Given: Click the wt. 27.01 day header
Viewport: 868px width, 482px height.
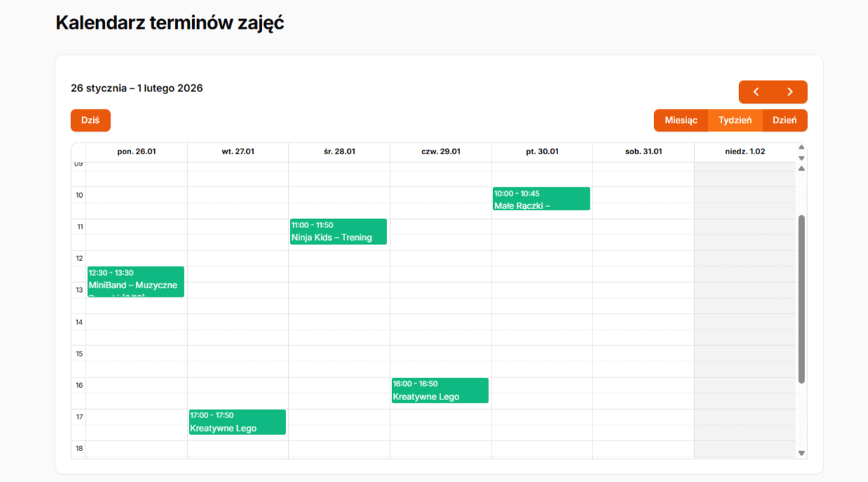Looking at the screenshot, I should pos(238,152).
